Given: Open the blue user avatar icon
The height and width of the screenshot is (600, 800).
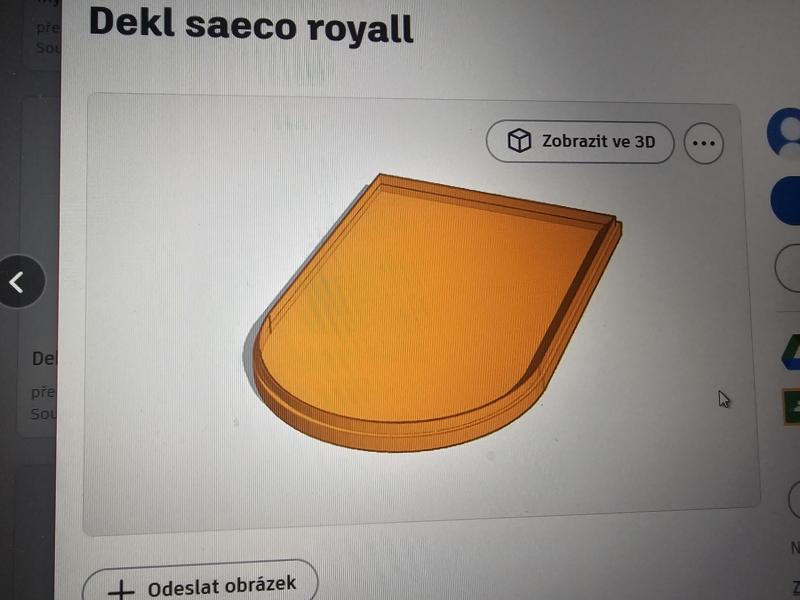Looking at the screenshot, I should pos(786,133).
